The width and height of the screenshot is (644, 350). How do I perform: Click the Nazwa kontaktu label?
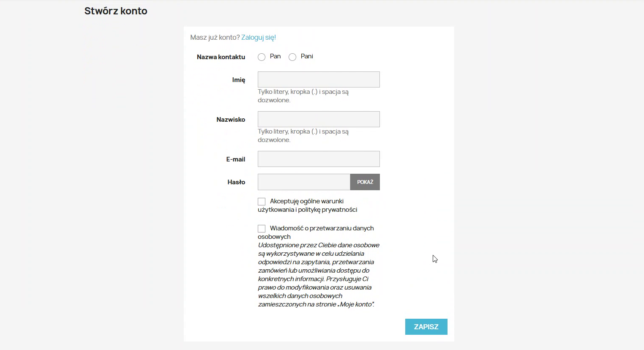[x=221, y=57]
